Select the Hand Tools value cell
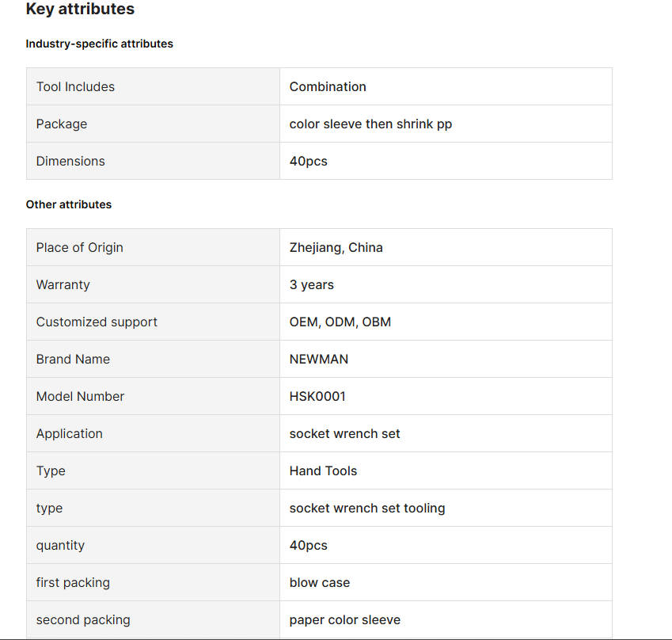 point(323,471)
